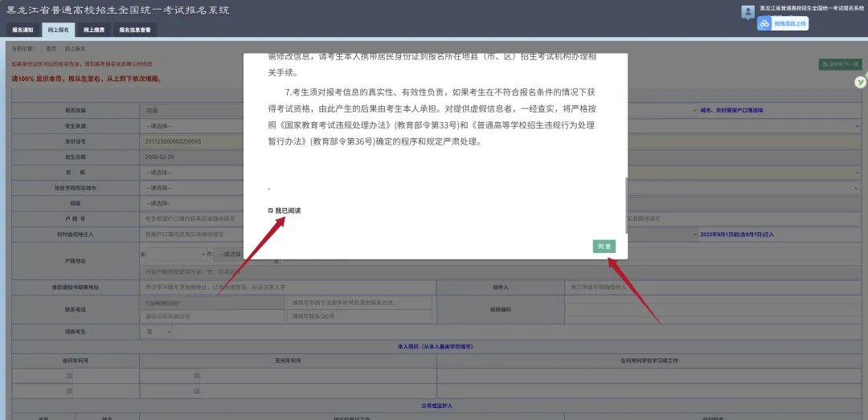Open the 班级 dropdown
This screenshot has width=868, height=420.
click(191, 204)
